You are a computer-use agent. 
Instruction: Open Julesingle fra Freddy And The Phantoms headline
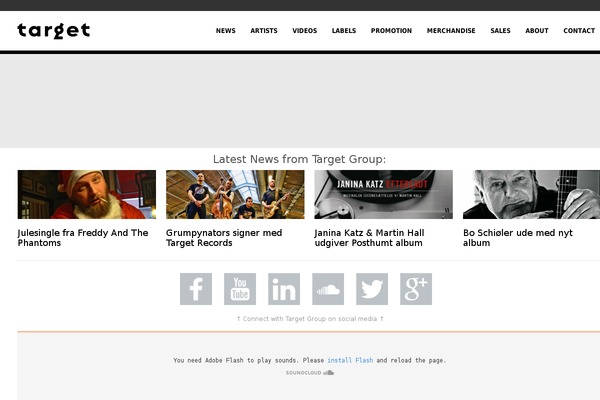tap(83, 238)
